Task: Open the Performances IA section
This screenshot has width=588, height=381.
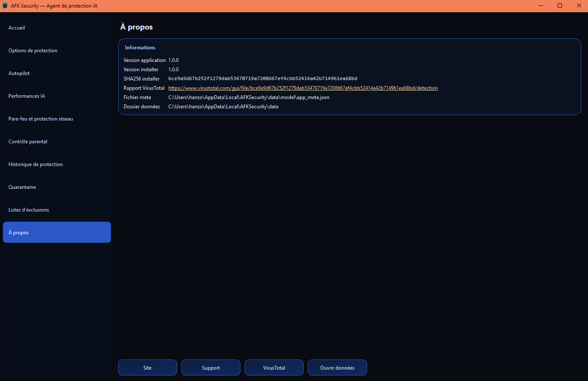Action: 27,96
